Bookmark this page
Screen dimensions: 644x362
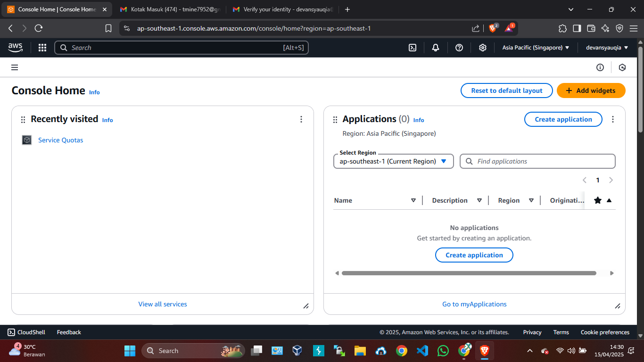click(108, 28)
